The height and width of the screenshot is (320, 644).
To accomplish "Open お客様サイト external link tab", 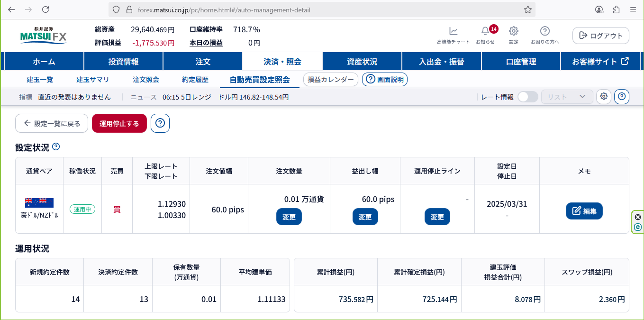I will tap(600, 62).
